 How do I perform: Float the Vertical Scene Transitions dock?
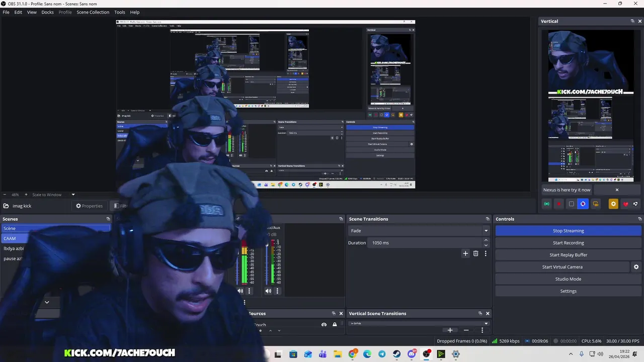[x=480, y=313]
